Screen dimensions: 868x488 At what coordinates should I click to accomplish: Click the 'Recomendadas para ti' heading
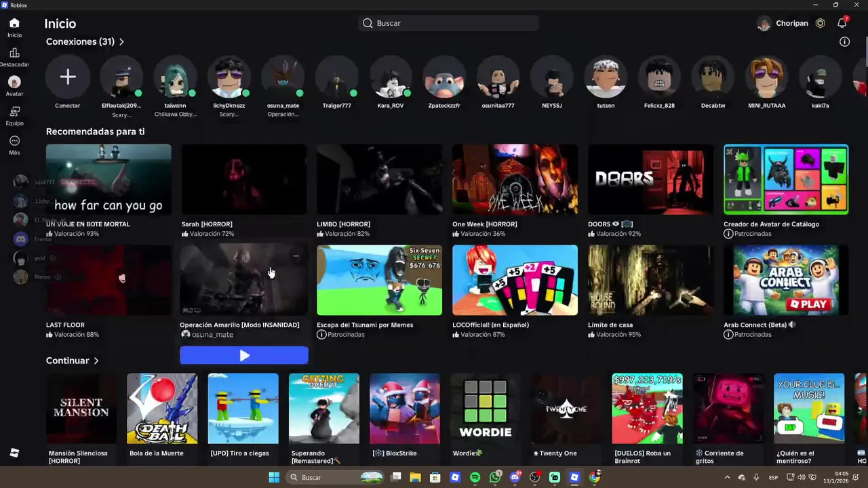click(96, 131)
